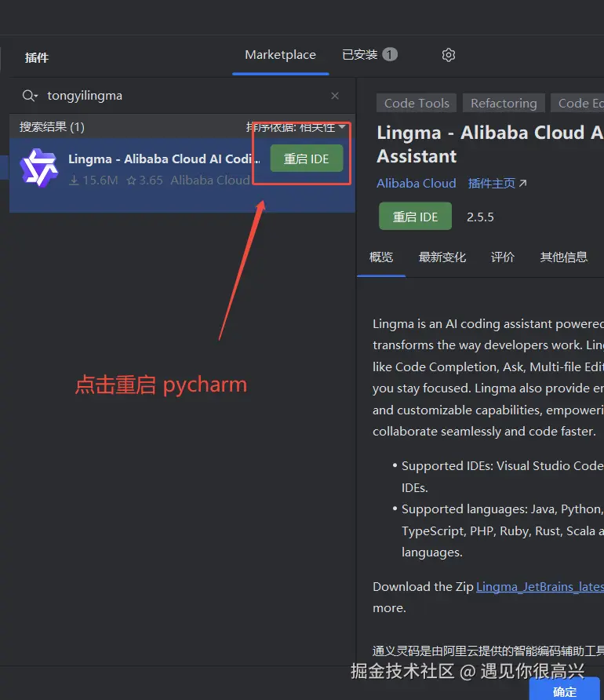Click the 3.65 star rating

(x=144, y=180)
